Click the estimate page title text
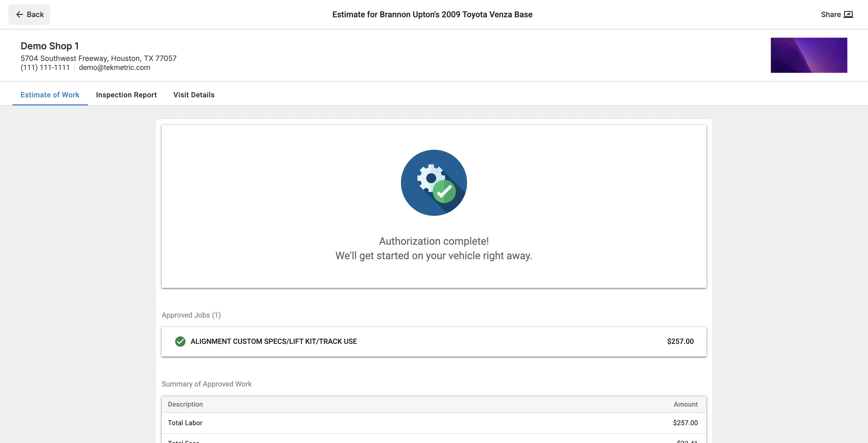 pos(432,14)
